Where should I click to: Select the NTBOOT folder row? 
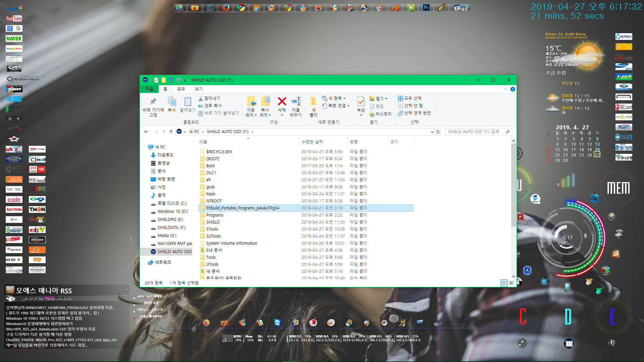306,201
